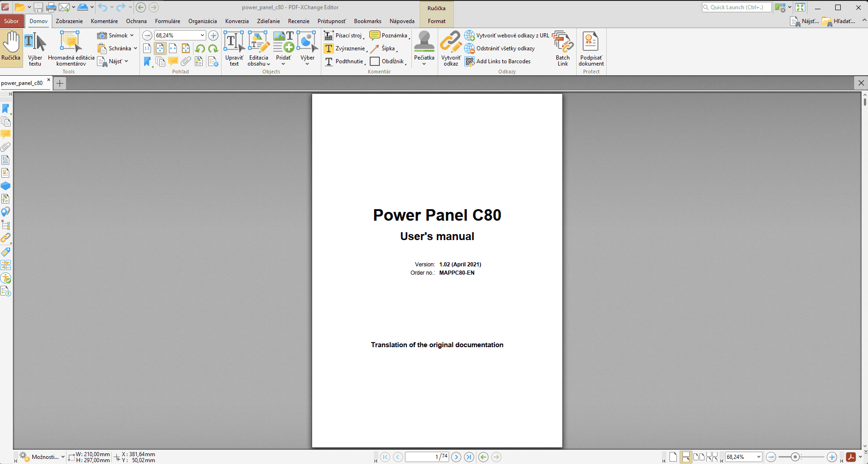
Task: Click the Batch Link icon
Action: coord(562,48)
